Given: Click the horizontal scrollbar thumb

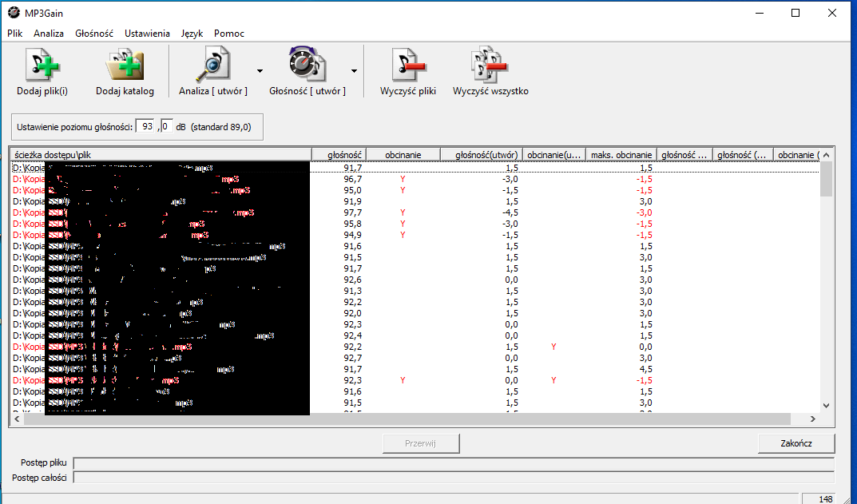Looking at the screenshot, I should (407, 419).
